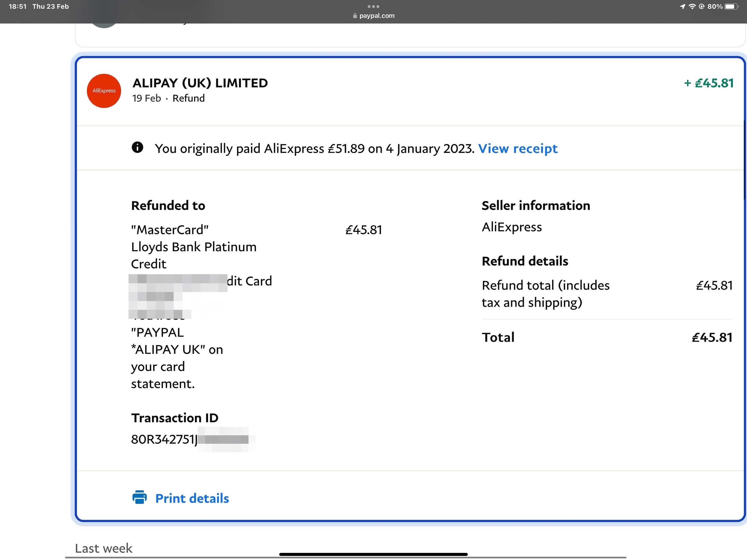Tap the Wi-Fi icon in status bar

pyautogui.click(x=692, y=6)
